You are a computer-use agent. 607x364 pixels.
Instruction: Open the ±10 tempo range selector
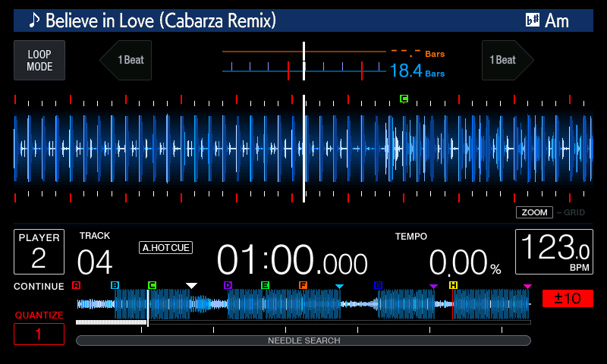click(x=568, y=298)
